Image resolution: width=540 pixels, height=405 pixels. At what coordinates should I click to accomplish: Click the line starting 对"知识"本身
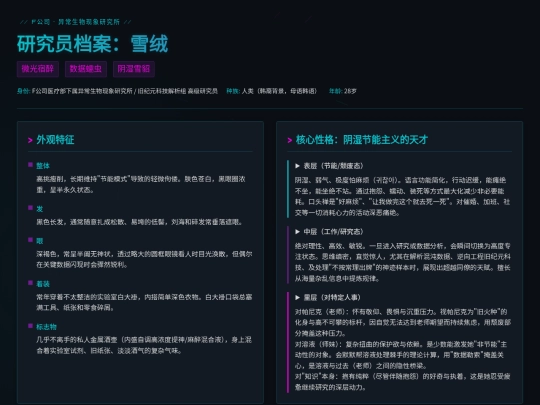pos(403,382)
